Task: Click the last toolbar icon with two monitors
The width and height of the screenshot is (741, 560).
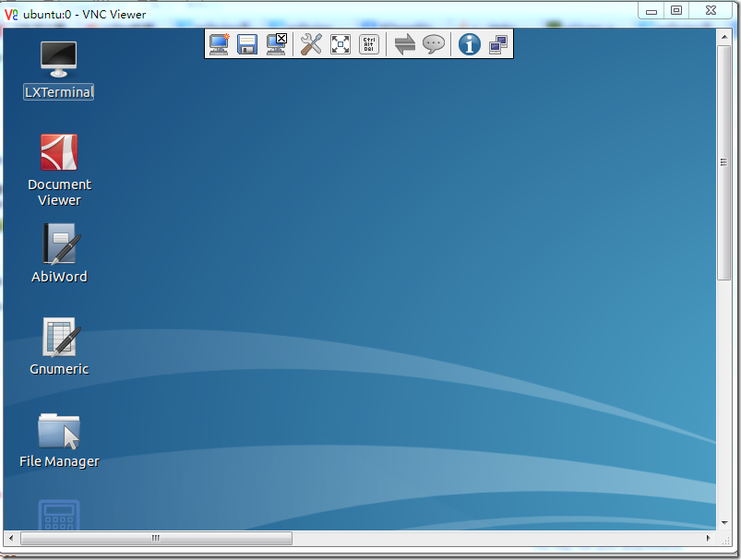Action: [498, 44]
